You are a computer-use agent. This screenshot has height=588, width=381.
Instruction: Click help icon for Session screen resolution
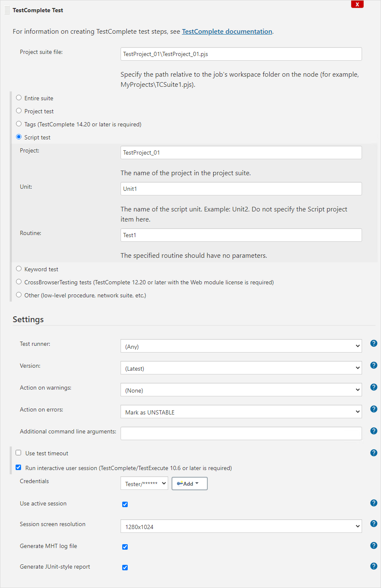[373, 524]
